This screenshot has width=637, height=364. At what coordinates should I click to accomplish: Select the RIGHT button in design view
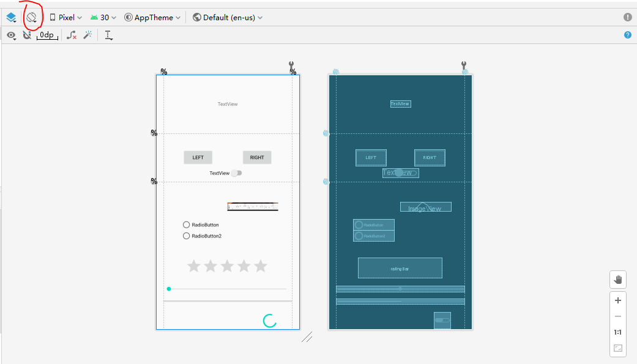point(257,157)
